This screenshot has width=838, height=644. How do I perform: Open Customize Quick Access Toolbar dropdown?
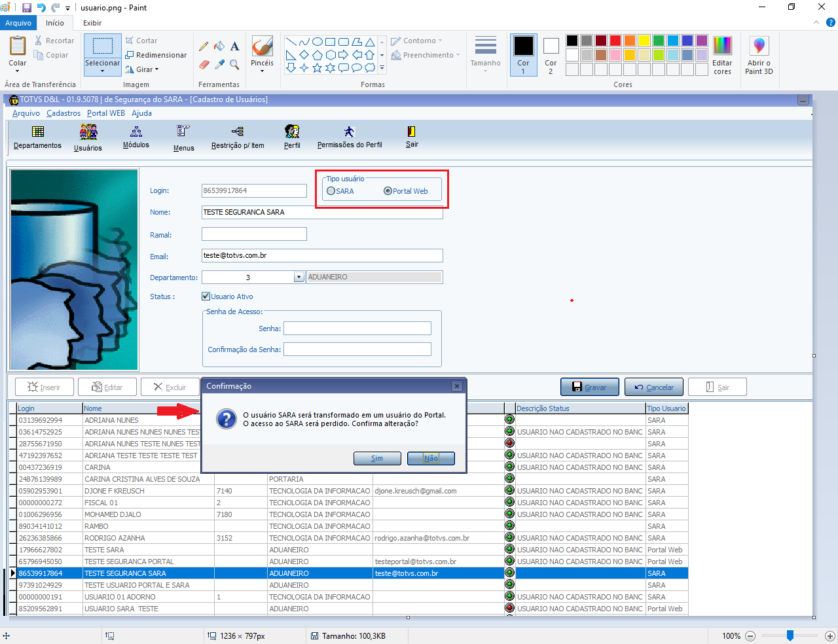(67, 9)
